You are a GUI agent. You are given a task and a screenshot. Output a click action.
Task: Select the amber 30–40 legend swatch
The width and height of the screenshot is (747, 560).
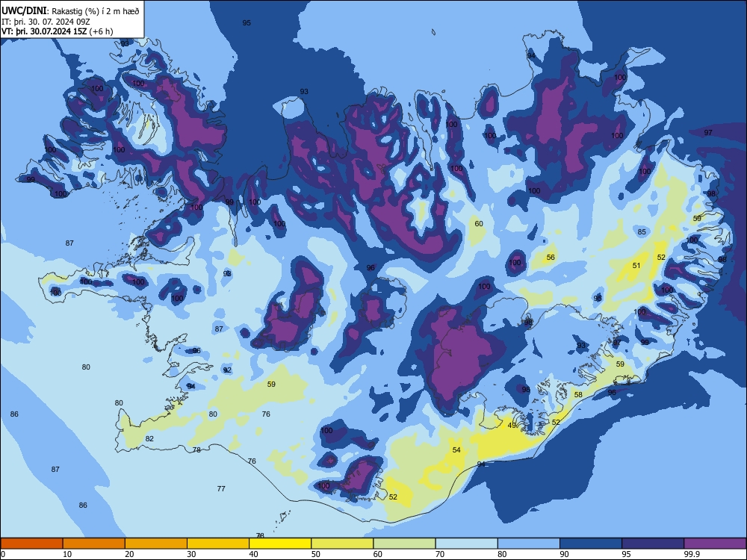pos(218,544)
